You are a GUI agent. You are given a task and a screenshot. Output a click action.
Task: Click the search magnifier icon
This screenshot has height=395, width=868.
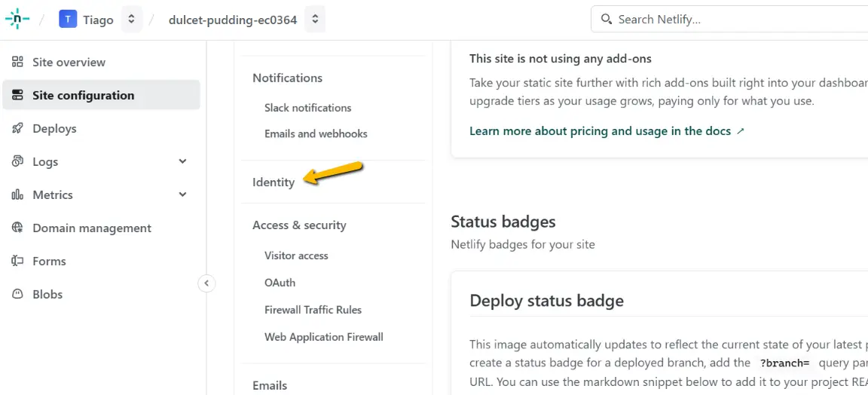click(x=607, y=20)
